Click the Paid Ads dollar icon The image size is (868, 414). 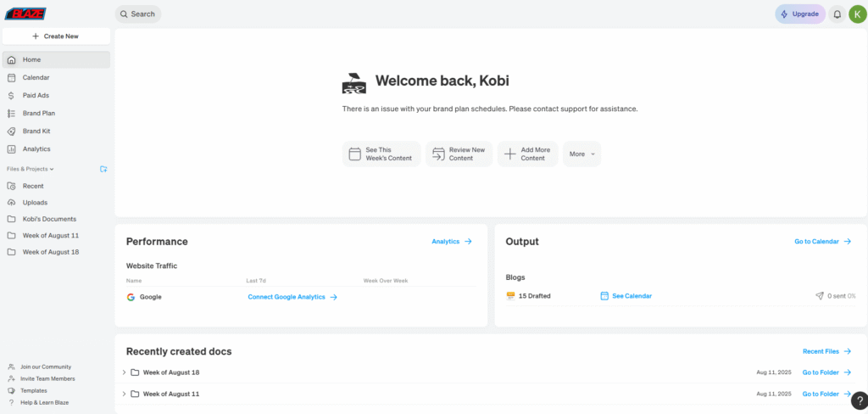coord(11,96)
